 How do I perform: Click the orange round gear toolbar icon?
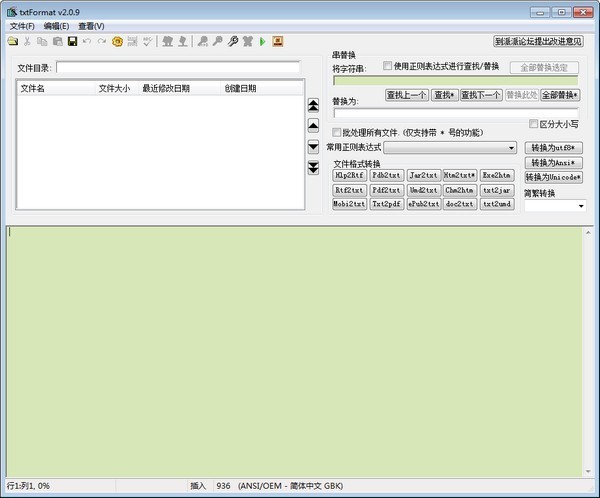click(117, 42)
